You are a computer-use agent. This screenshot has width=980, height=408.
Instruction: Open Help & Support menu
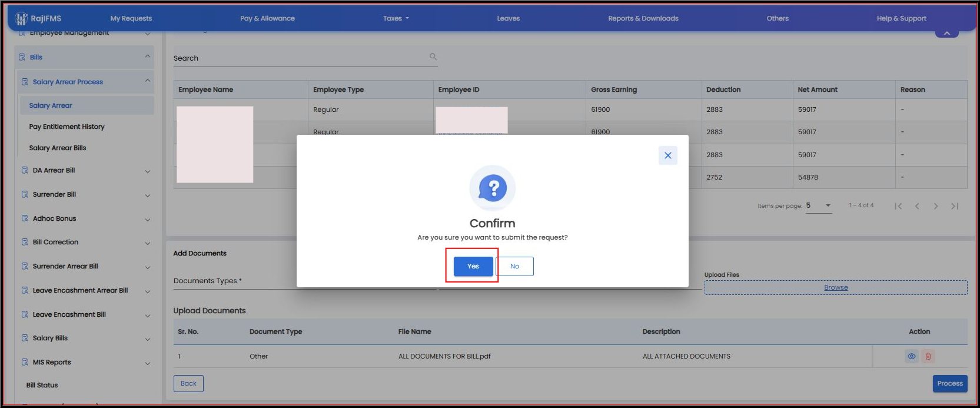click(x=901, y=18)
